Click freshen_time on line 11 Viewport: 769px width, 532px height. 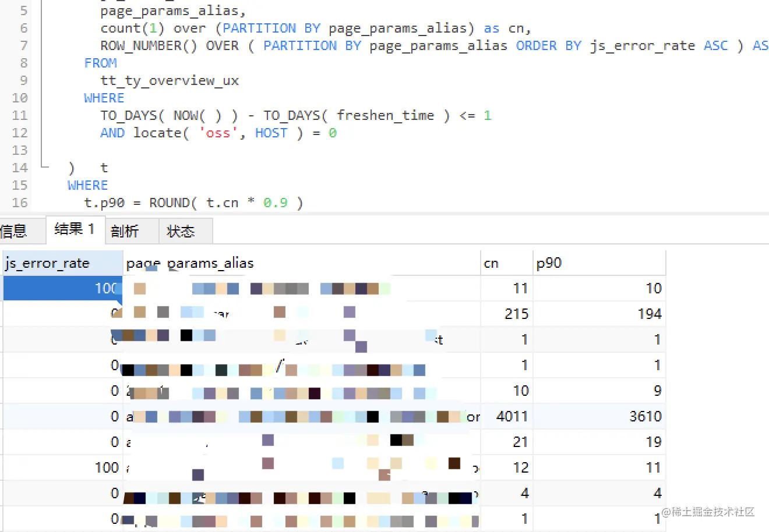tap(386, 115)
